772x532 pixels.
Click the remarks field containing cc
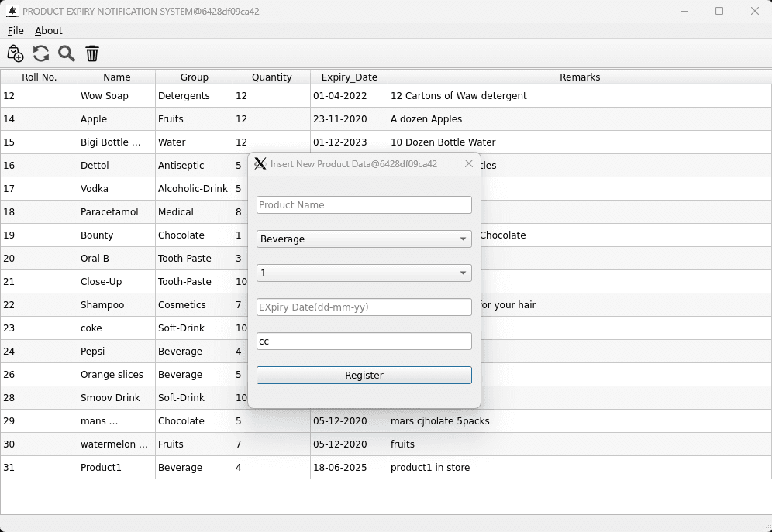pos(364,342)
